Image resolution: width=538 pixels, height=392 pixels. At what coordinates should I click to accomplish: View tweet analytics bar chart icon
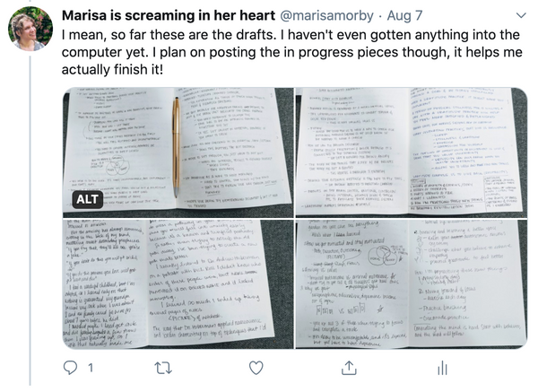tap(442, 368)
